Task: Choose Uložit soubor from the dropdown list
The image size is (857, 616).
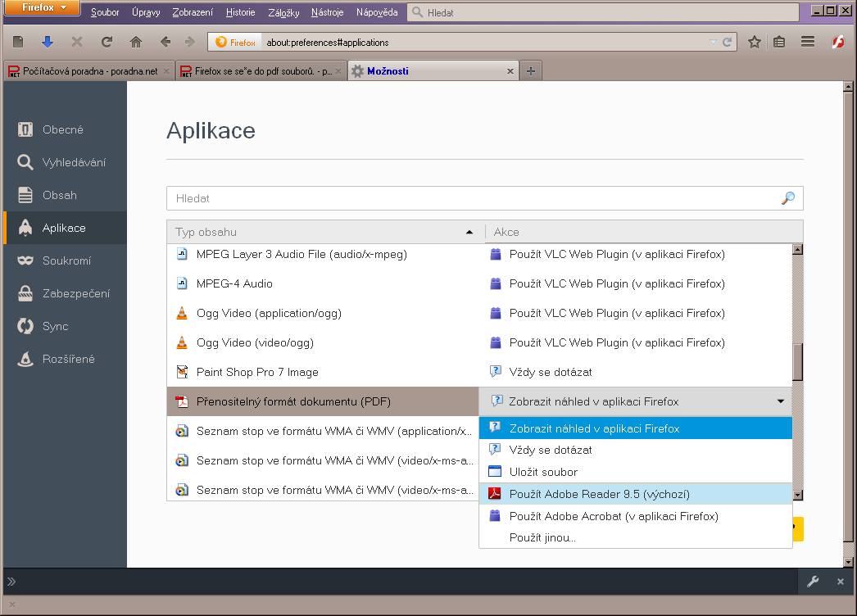Action: coord(543,472)
